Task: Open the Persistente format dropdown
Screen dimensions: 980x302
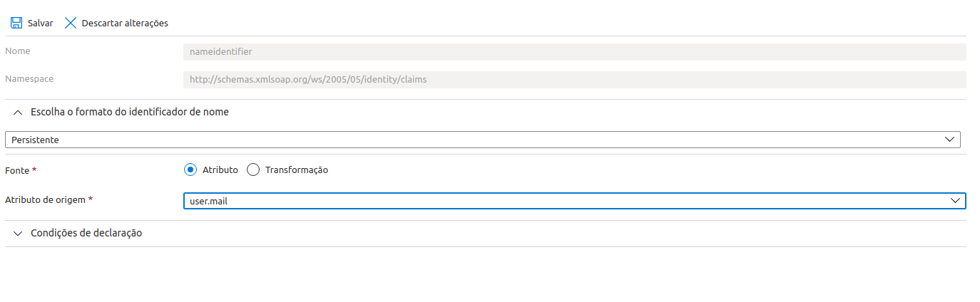Action: pyautogui.click(x=483, y=140)
